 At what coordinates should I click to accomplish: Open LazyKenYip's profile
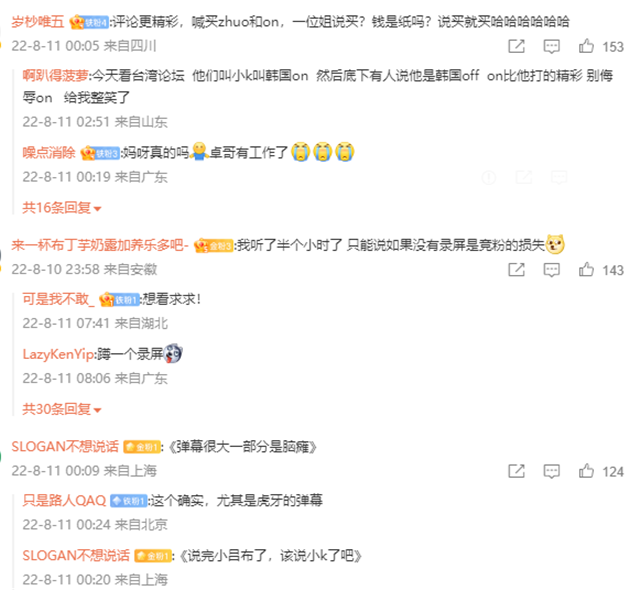click(58, 354)
